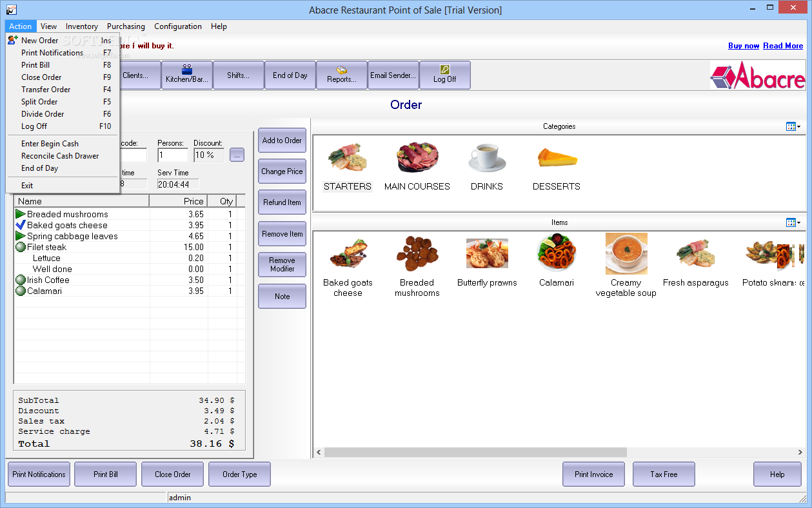Open the Help menu
Image resolution: width=812 pixels, height=508 pixels.
pos(219,26)
